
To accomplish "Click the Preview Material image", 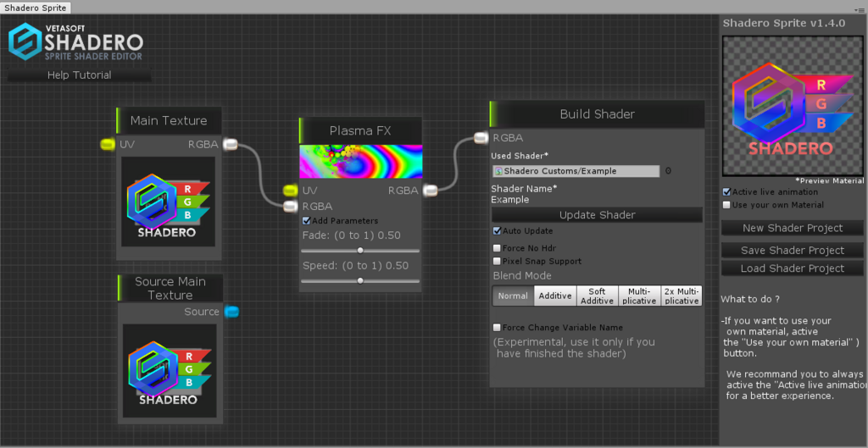I will (x=793, y=106).
